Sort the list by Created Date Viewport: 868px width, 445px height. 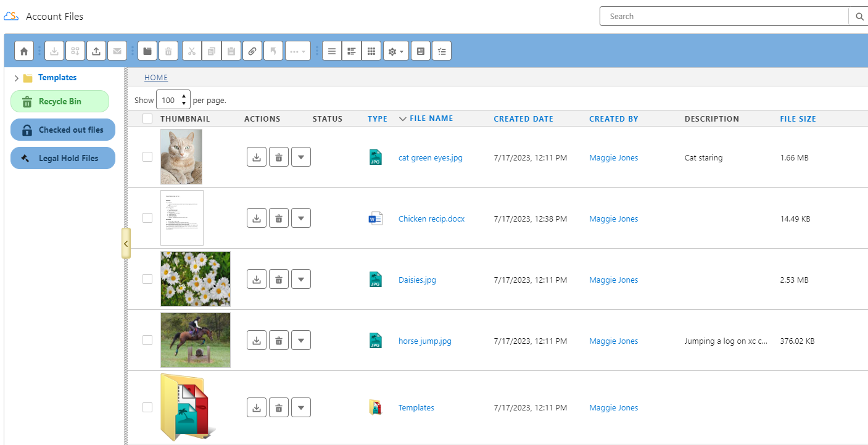click(523, 119)
